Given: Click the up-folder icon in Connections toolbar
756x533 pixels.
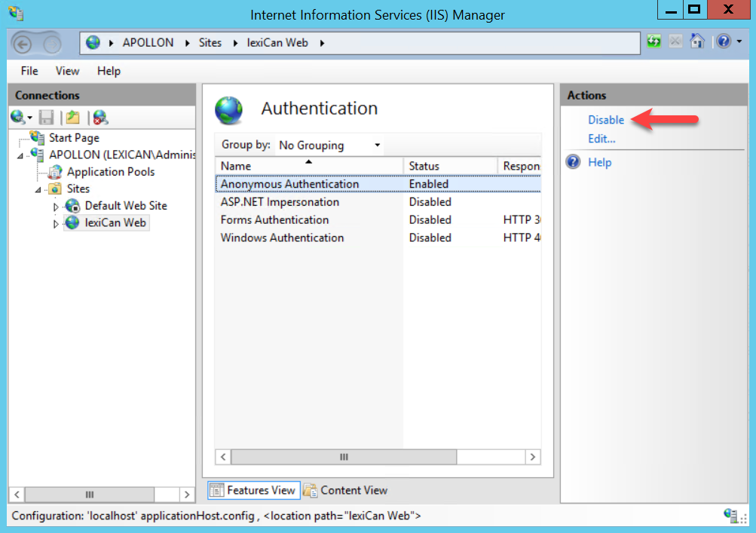Looking at the screenshot, I should [72, 117].
